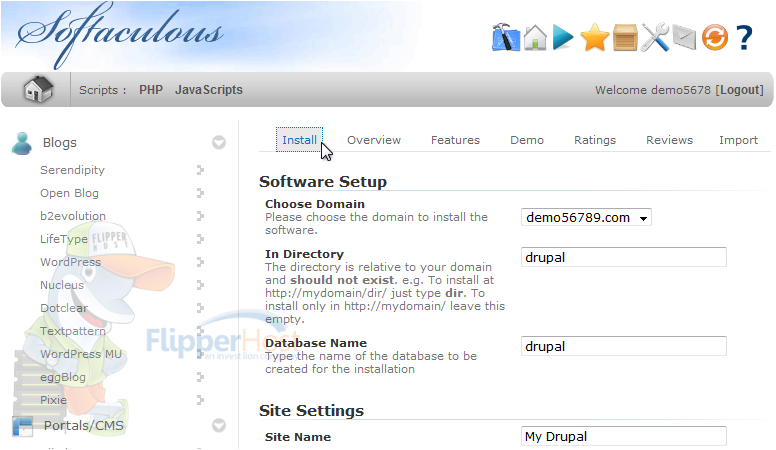Open settings via the wrench and screwdriver icon
The width and height of the screenshot is (776, 450).
(655, 37)
